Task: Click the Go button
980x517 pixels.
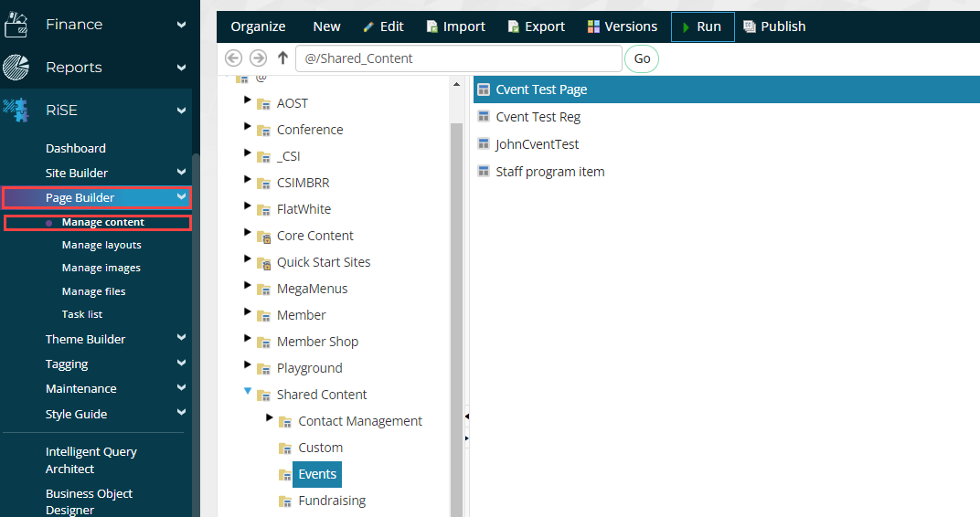Action: coord(642,58)
